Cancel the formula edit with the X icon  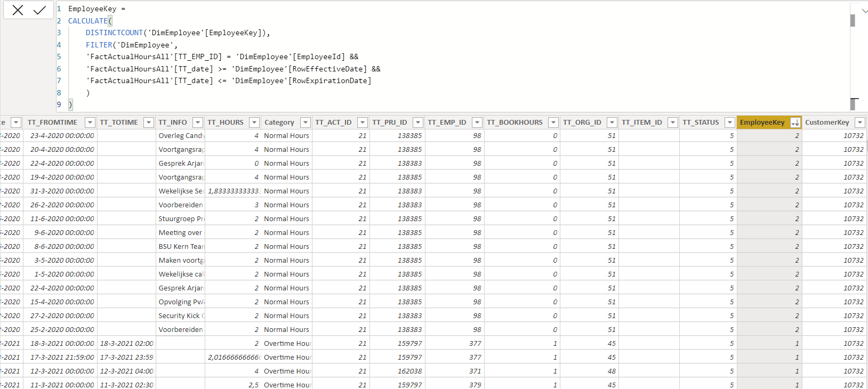(18, 10)
